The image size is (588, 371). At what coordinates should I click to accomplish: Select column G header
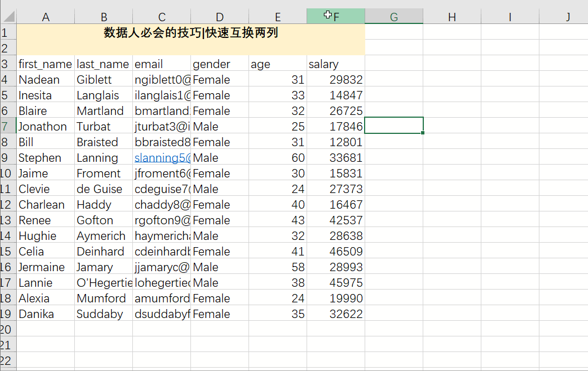394,17
